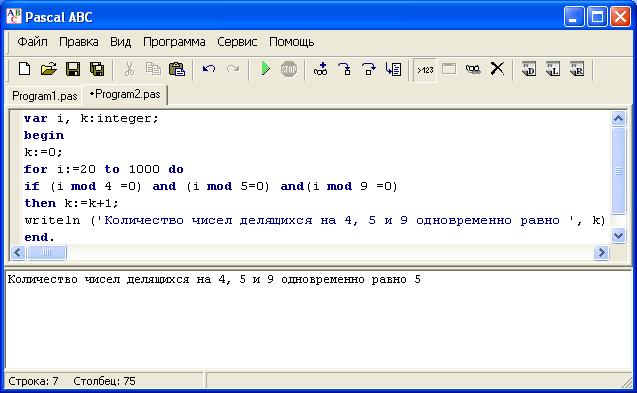
Task: Click the horizontal scrollbar left arrow
Action: 18,253
